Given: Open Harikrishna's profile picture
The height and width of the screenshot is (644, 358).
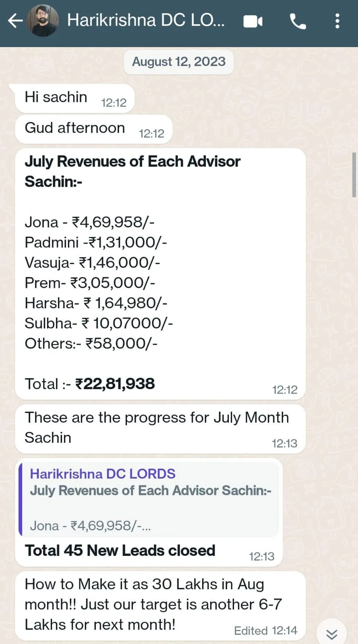Looking at the screenshot, I should tap(43, 21).
